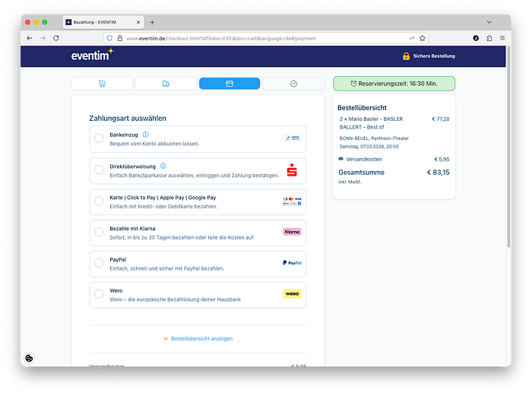Select Bezahle mit Klarna radio button
The width and height of the screenshot is (532, 394).
99,232
